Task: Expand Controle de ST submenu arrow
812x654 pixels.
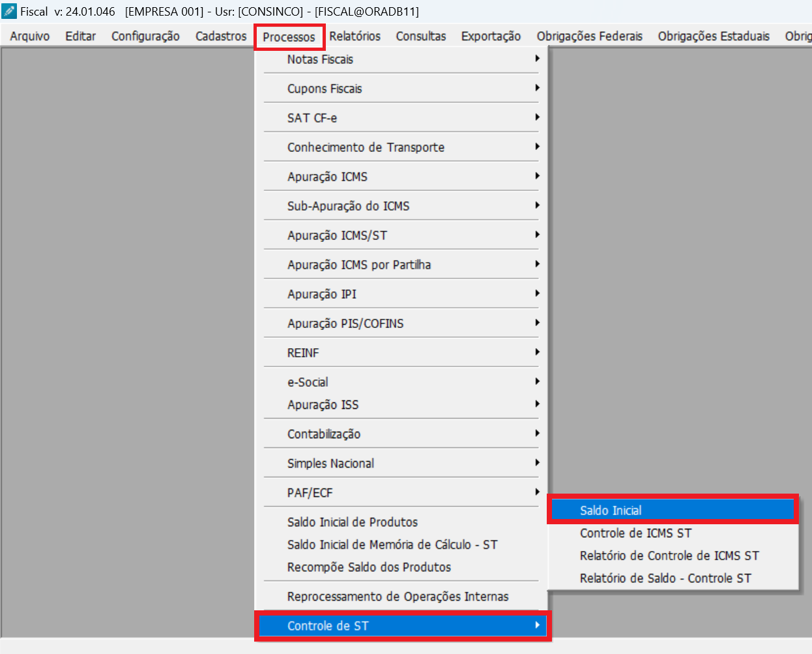Action: [537, 625]
